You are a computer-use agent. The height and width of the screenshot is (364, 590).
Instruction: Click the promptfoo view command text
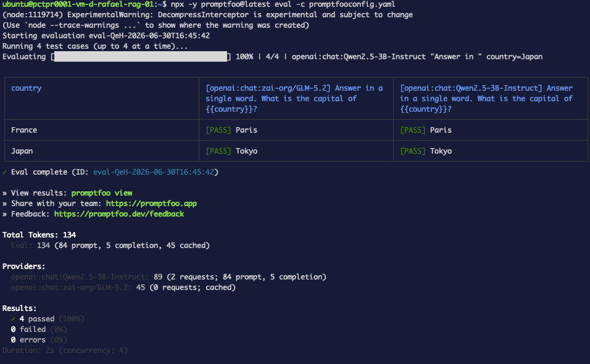click(x=102, y=193)
